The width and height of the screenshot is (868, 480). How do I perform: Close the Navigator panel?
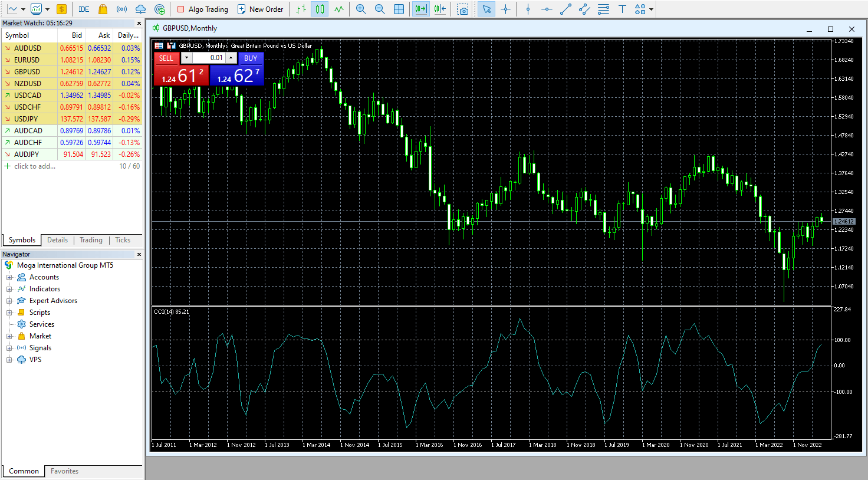point(139,255)
